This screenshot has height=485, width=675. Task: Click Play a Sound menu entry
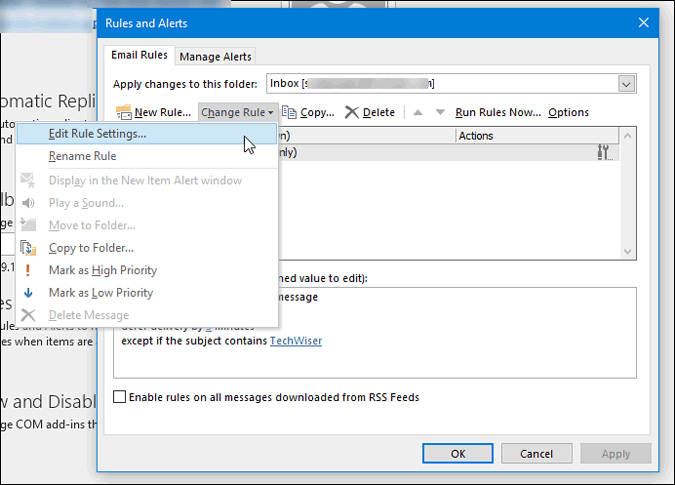click(147, 203)
